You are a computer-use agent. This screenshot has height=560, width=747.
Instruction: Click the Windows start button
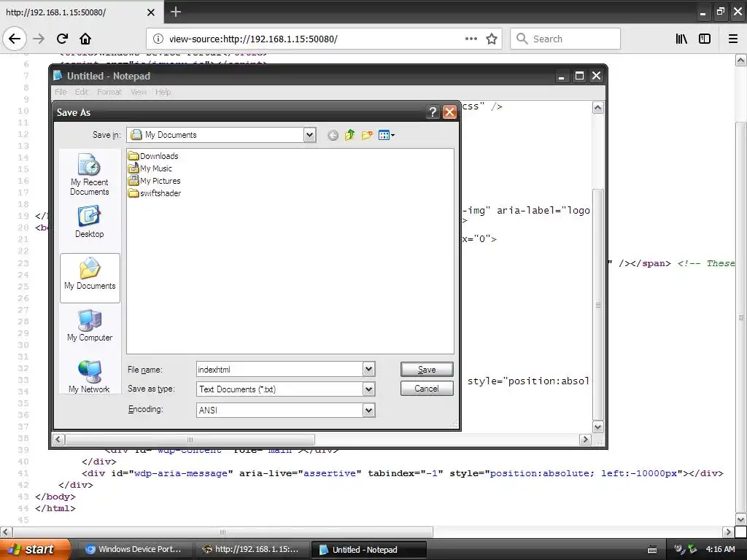(35, 549)
